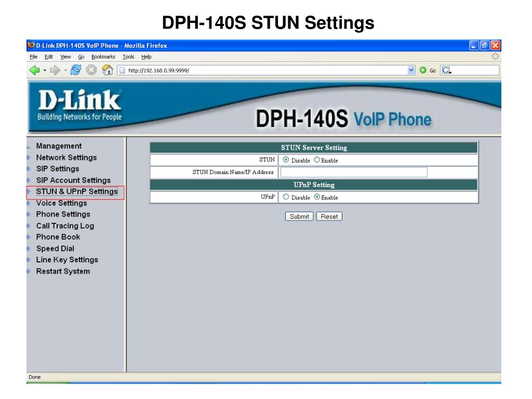Open Phone Settings page
The height and width of the screenshot is (399, 532).
point(63,214)
